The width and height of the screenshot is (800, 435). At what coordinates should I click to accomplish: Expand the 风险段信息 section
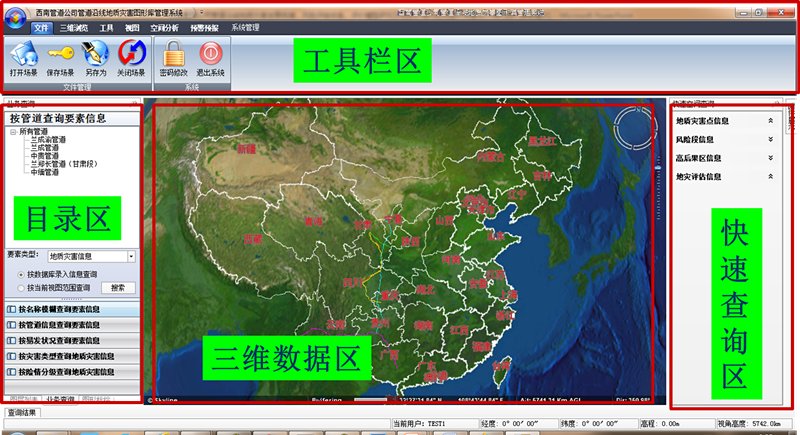tap(770, 139)
